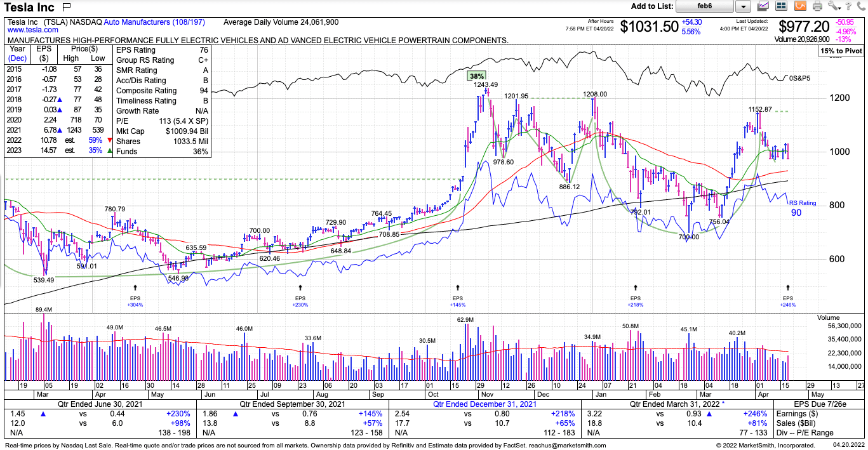
Task: Print the chart with printer icon
Action: 817,6
